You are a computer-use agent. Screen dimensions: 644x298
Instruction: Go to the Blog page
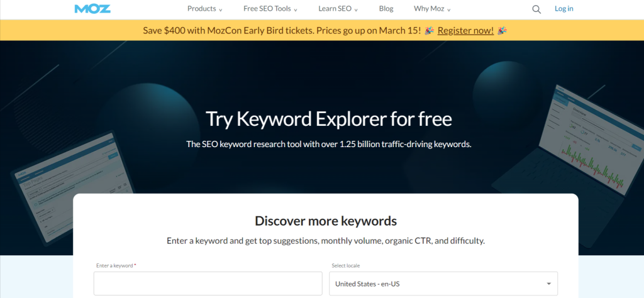tap(386, 9)
